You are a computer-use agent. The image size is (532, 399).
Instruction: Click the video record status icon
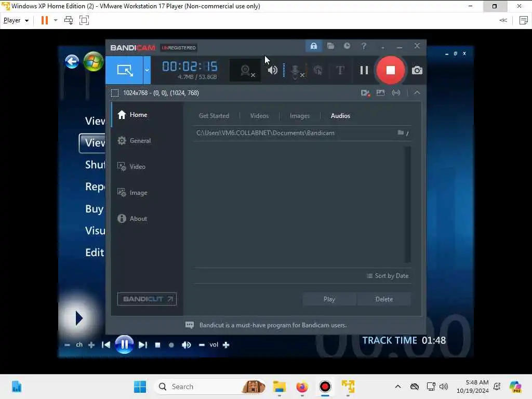(x=365, y=92)
